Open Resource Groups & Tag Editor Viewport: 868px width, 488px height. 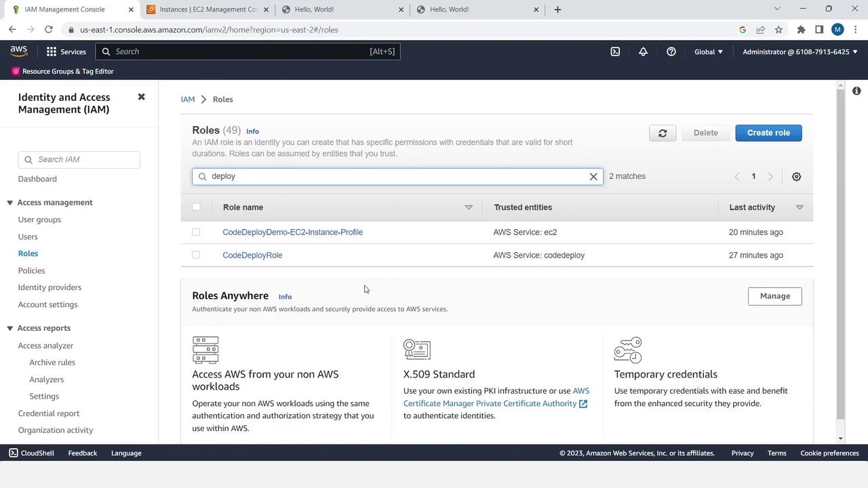(x=62, y=71)
